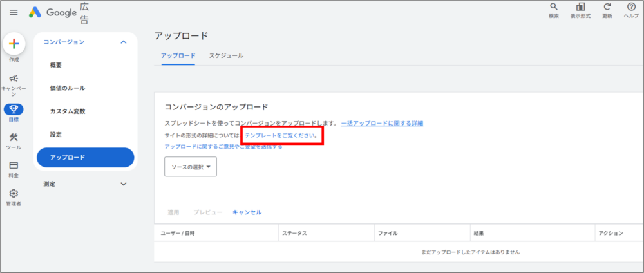Open the Help question mark icon

click(x=631, y=8)
